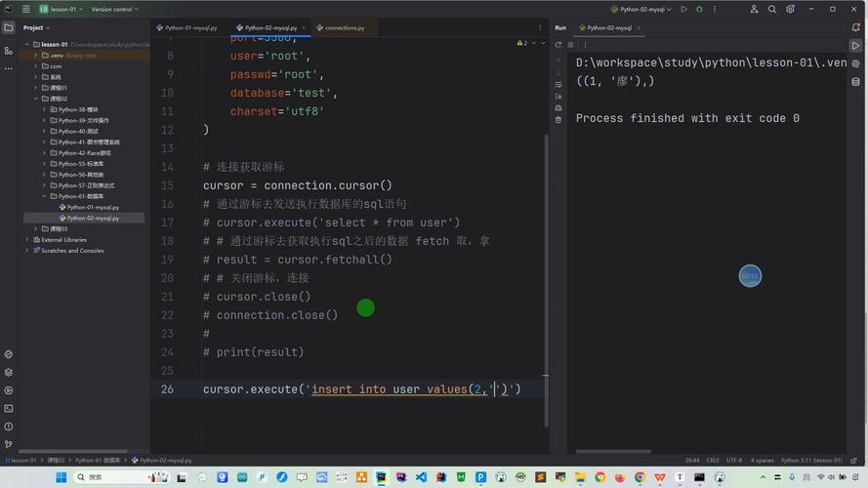Close the Python-02-mysql.py editor tab
This screenshot has width=868, height=488.
(x=304, y=27)
